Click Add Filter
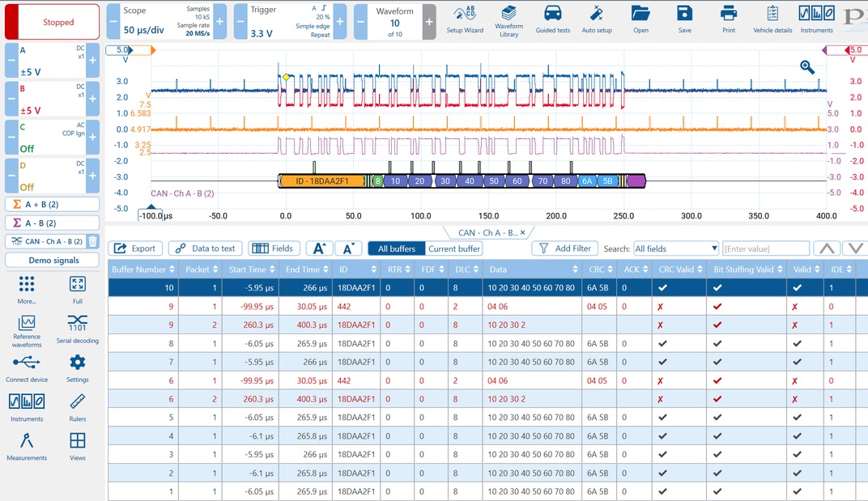This screenshot has height=501, width=868. [565, 248]
